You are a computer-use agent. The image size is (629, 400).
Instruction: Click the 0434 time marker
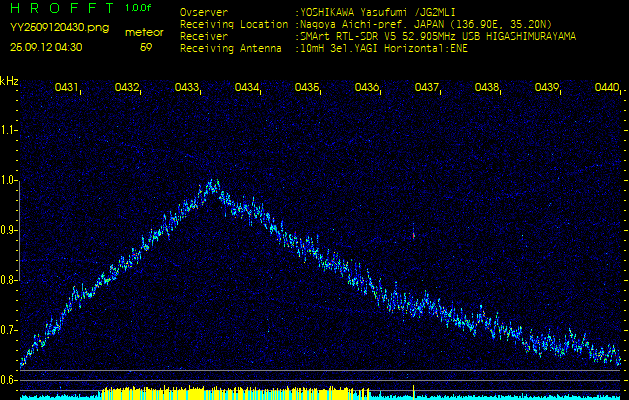pos(247,88)
